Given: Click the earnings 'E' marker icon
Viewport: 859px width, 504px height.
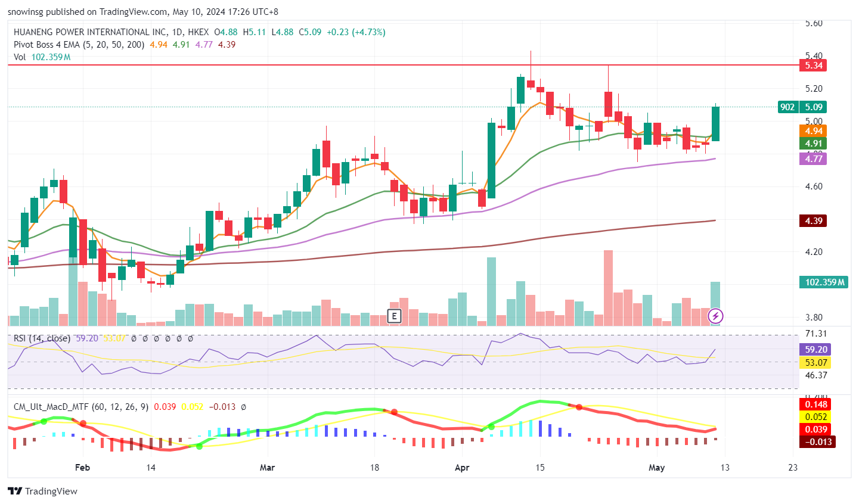Looking at the screenshot, I should pyautogui.click(x=393, y=316).
